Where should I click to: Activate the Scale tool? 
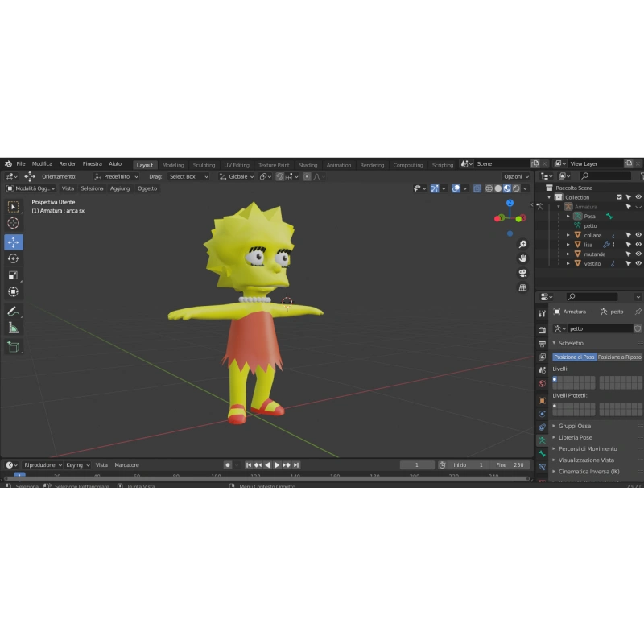(14, 275)
